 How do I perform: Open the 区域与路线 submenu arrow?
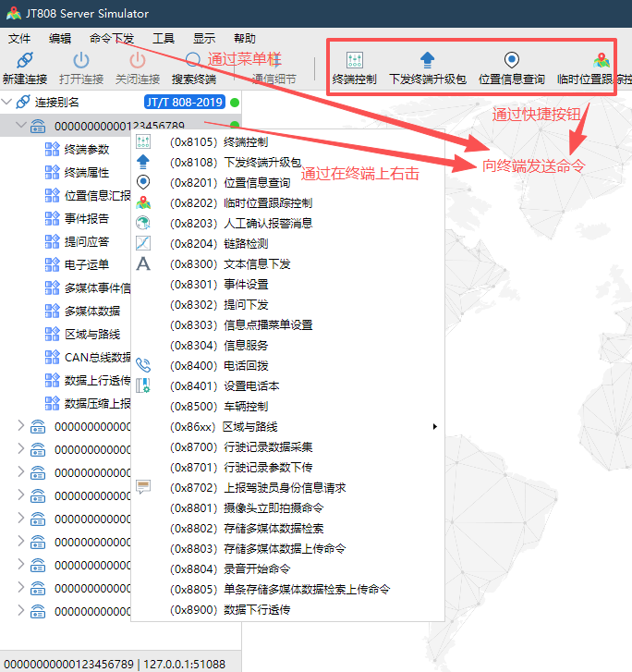coord(434,426)
